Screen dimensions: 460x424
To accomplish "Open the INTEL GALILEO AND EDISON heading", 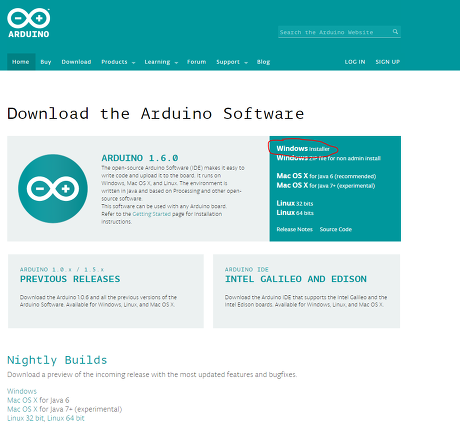I will coord(296,279).
